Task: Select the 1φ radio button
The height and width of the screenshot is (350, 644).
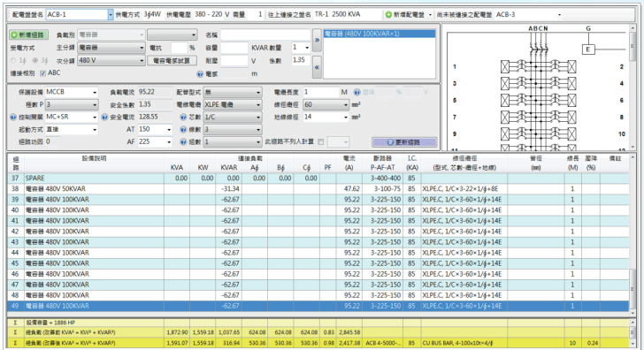Action: [13, 60]
